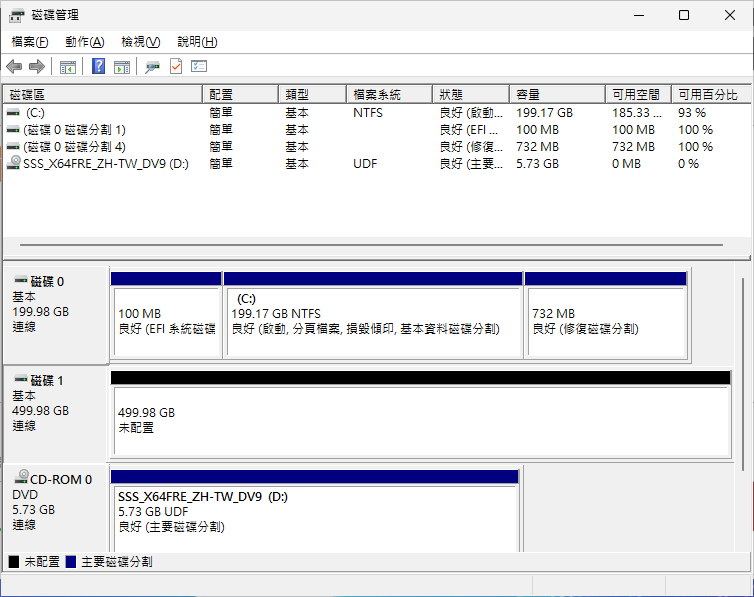Open the 說明(H) menu
Image resolution: width=754 pixels, height=597 pixels.
[x=197, y=42]
